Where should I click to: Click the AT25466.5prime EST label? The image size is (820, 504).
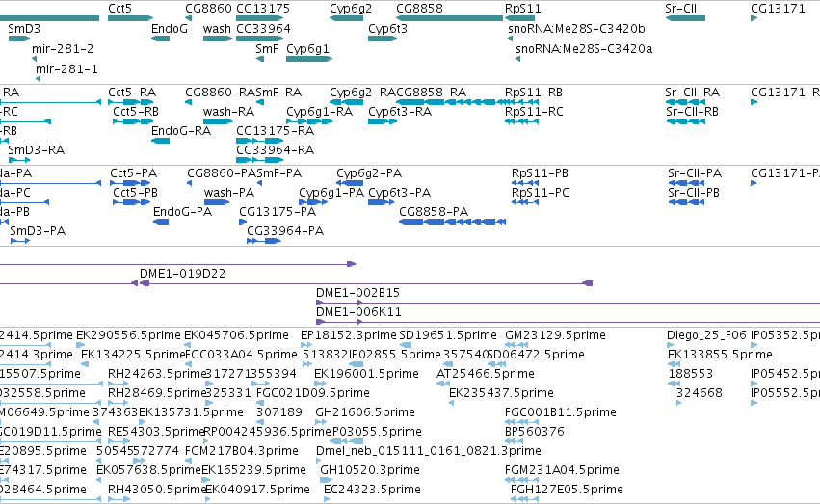486,374
